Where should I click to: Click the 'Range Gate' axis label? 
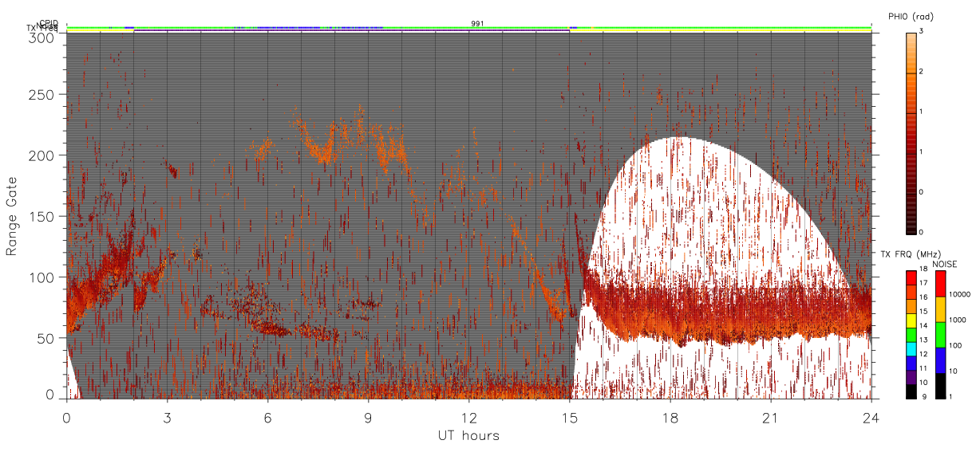tap(11, 216)
